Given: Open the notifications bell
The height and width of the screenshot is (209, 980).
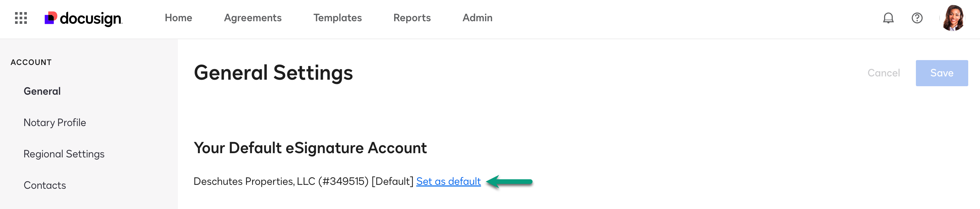Looking at the screenshot, I should click(x=888, y=18).
